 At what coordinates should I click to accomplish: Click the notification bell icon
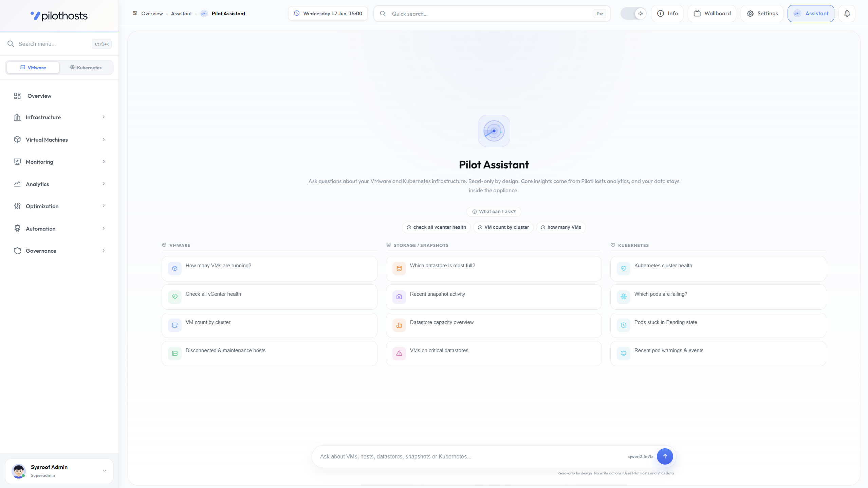point(847,14)
